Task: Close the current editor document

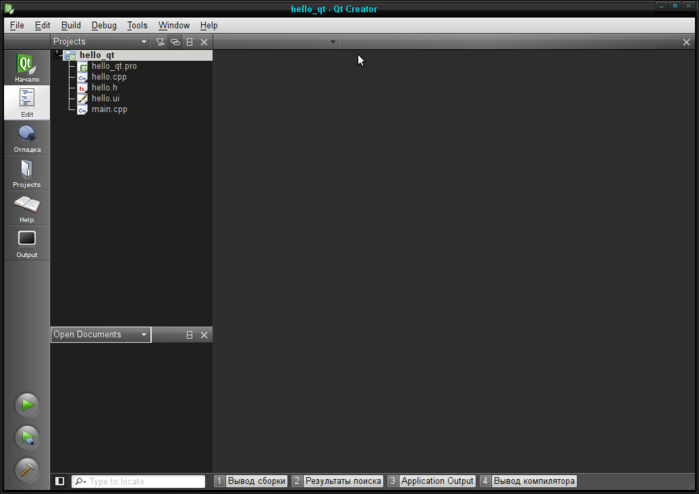Action: coord(687,42)
